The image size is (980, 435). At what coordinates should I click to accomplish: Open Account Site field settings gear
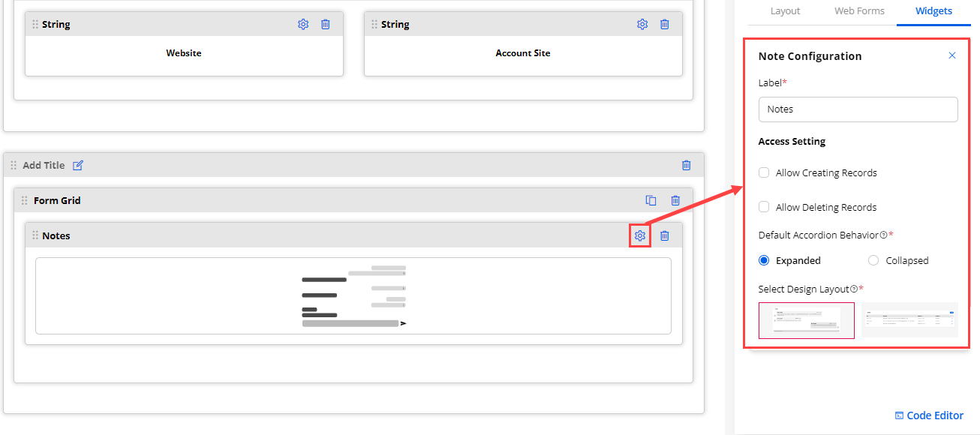point(642,24)
